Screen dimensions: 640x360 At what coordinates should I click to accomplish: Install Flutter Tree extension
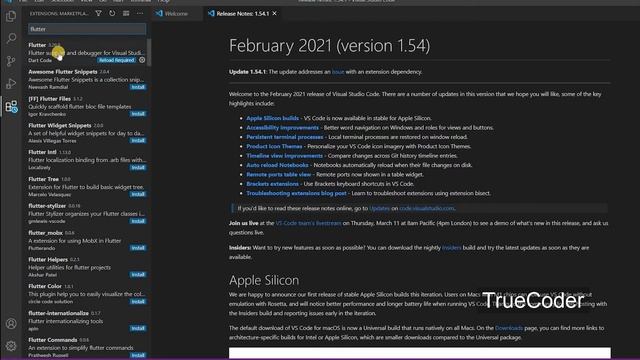click(138, 194)
